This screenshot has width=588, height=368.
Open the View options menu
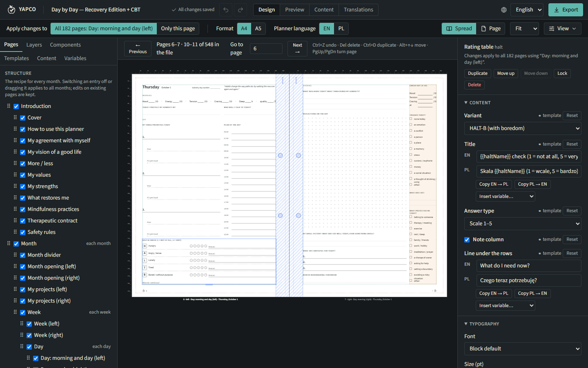[x=562, y=29]
